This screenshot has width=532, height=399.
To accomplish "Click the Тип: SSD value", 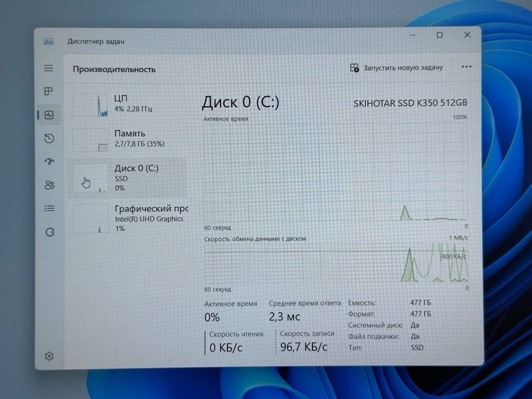I will tap(417, 348).
